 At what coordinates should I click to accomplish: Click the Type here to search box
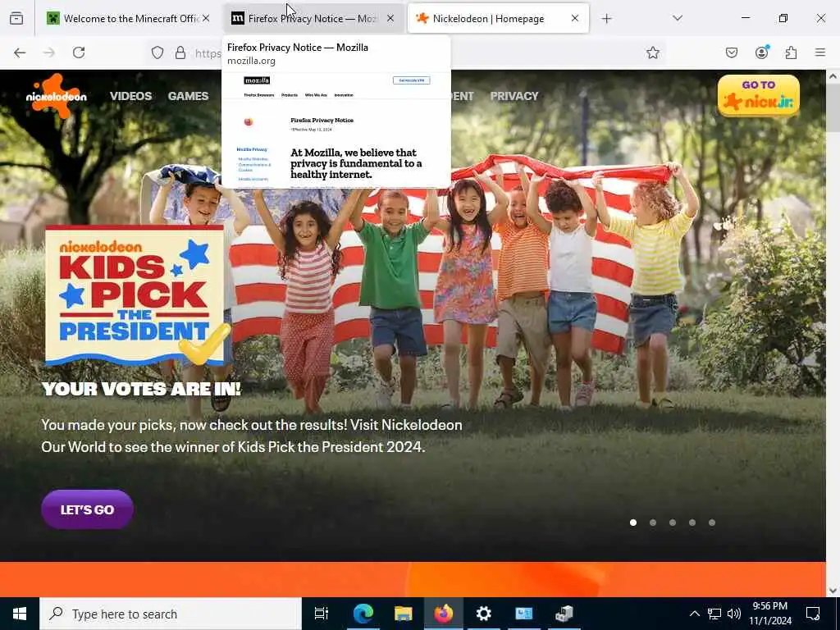point(171,614)
